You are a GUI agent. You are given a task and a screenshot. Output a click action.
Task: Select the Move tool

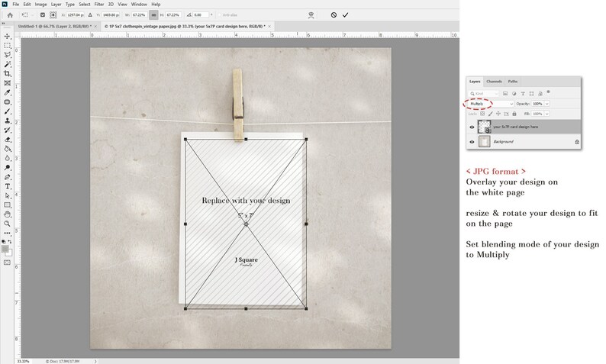tap(8, 37)
